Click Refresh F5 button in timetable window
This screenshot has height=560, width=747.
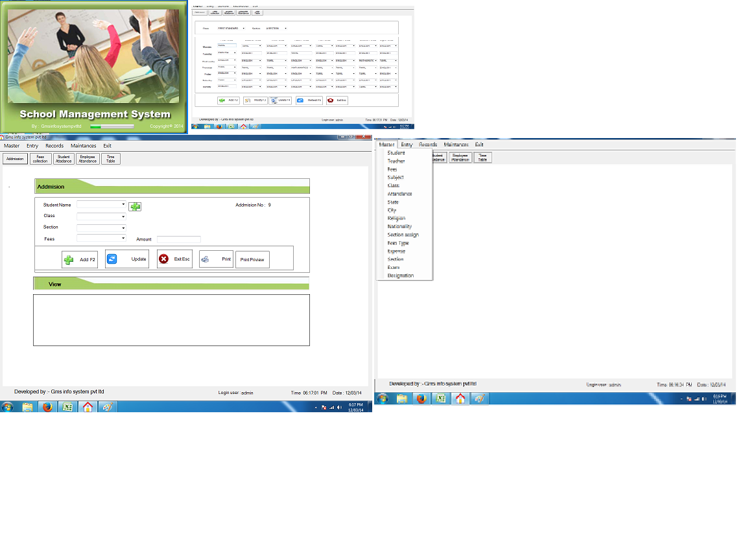(x=309, y=100)
